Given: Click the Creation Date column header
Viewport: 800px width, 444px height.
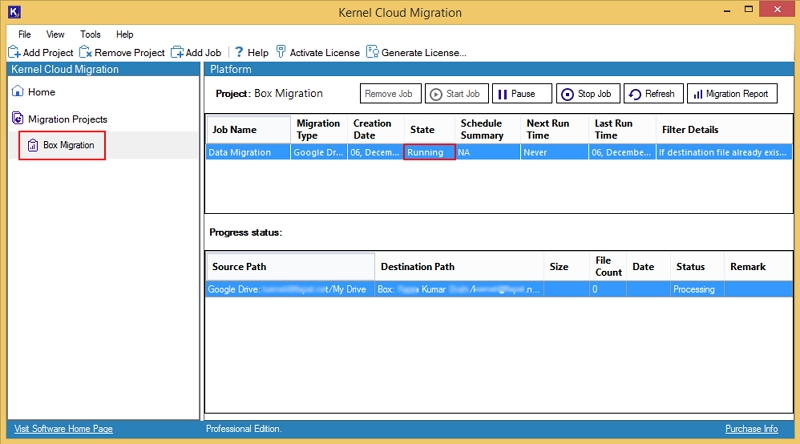Looking at the screenshot, I should [x=376, y=130].
